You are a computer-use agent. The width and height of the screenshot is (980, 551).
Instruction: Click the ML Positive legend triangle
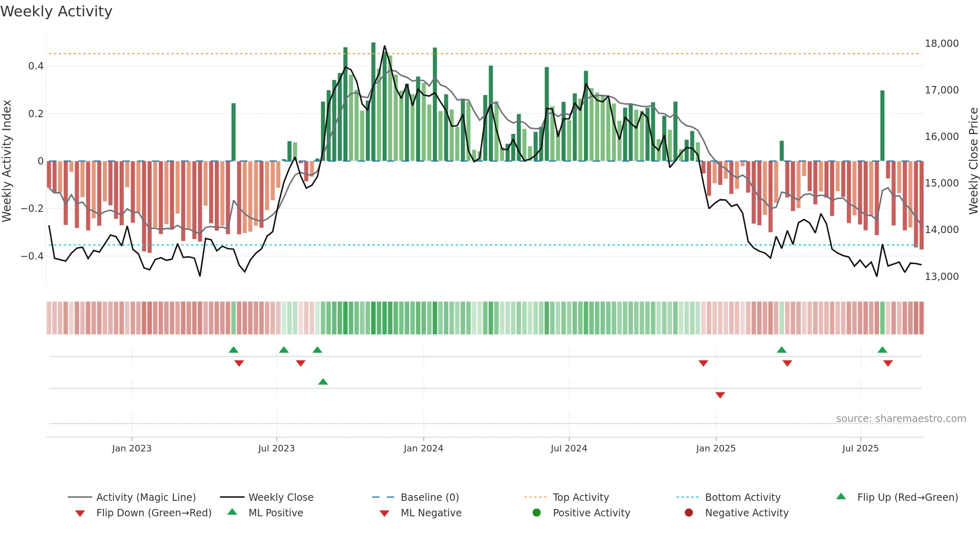pyautogui.click(x=232, y=512)
